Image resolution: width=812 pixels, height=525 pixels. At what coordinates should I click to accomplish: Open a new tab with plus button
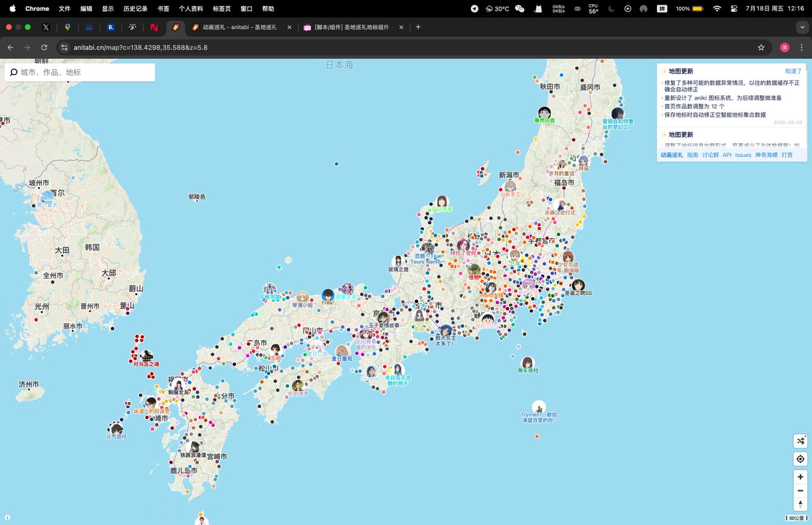click(x=418, y=27)
